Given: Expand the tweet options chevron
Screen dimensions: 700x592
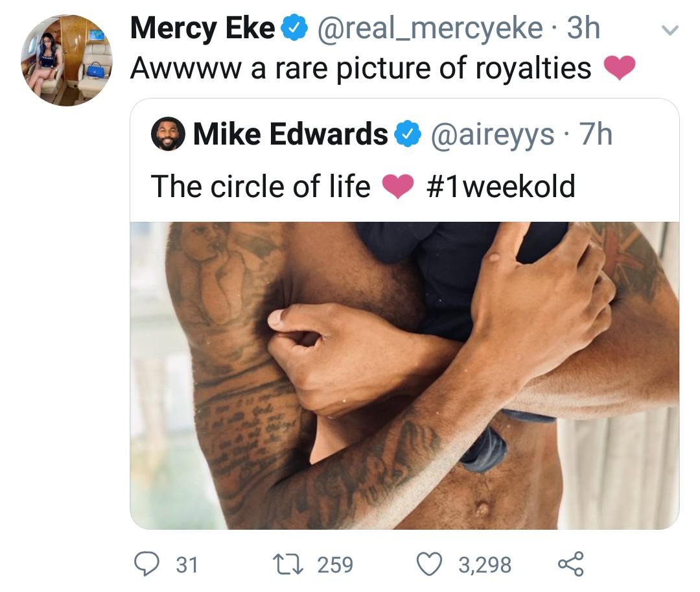Looking at the screenshot, I should point(670,30).
